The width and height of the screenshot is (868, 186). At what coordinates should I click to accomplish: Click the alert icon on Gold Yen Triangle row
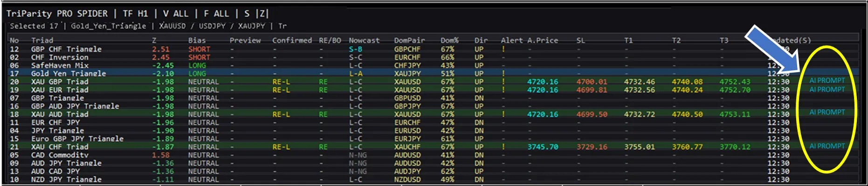point(503,73)
